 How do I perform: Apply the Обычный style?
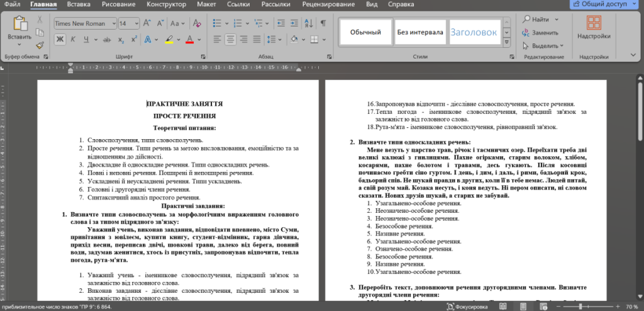365,32
